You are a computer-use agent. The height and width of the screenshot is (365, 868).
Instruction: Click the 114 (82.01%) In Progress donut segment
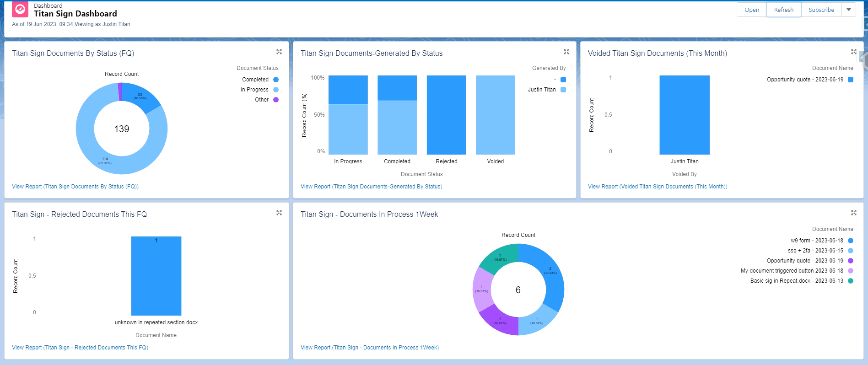[x=105, y=161]
